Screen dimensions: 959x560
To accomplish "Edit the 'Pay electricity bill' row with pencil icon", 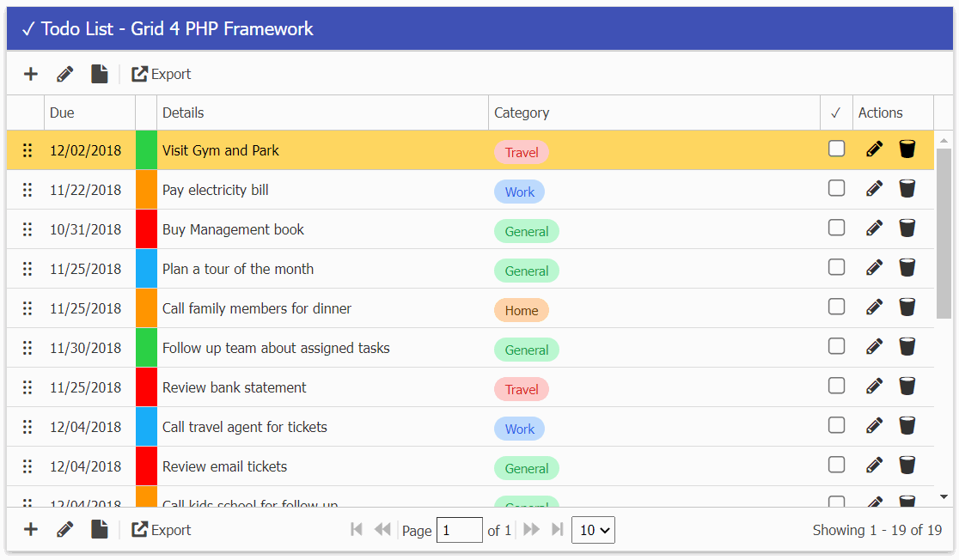I will (874, 189).
